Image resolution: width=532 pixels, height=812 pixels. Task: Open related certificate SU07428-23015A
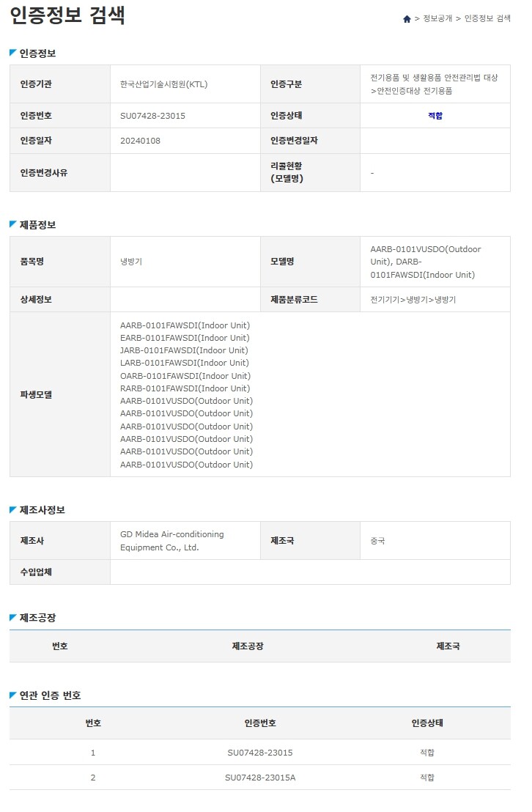260,778
